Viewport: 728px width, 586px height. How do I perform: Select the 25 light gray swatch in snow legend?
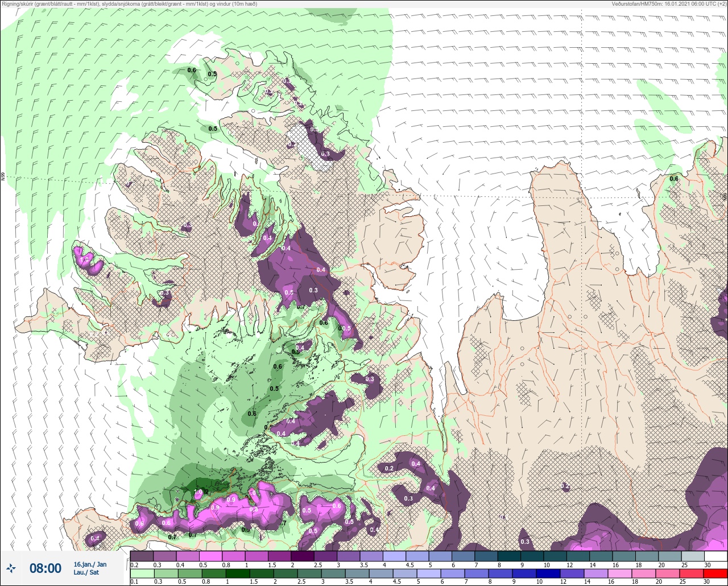coord(693,556)
